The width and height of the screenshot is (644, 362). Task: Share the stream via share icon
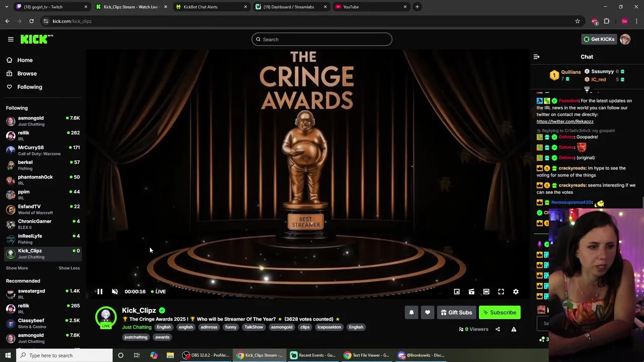(x=498, y=329)
